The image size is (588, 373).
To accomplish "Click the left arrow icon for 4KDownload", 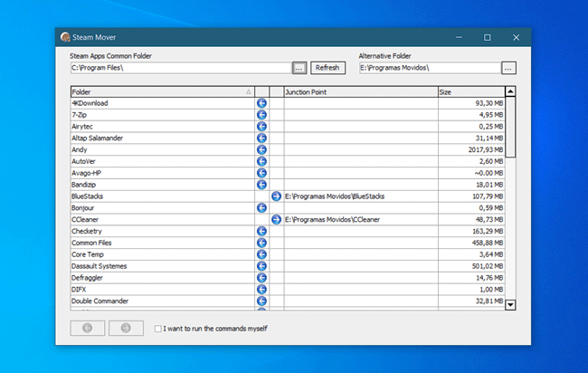I will (x=261, y=103).
